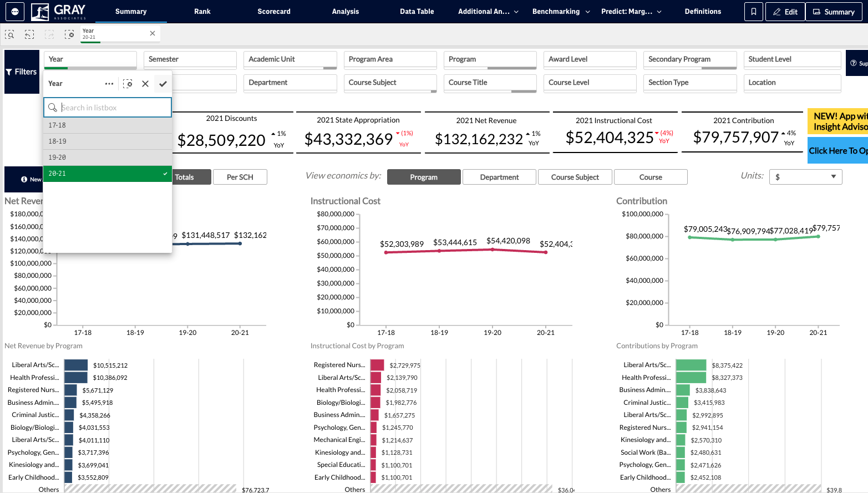The image size is (868, 493).
Task: Select 17-18 in Year list
Action: (x=108, y=125)
